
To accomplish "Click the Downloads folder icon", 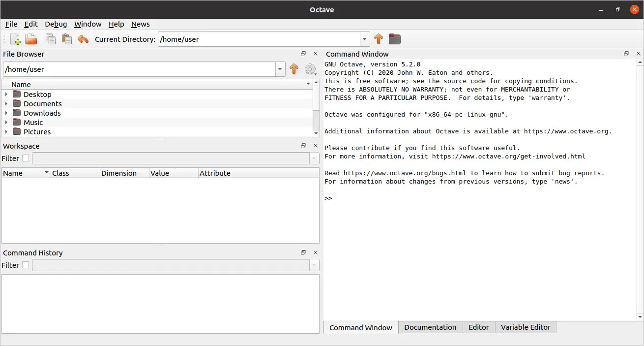I will click(x=17, y=113).
